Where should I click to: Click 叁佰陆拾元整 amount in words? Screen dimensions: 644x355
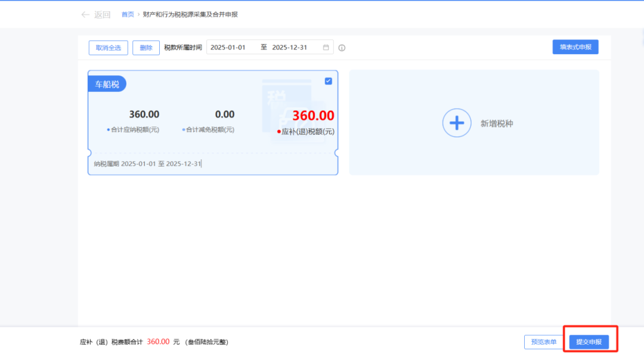(206, 342)
